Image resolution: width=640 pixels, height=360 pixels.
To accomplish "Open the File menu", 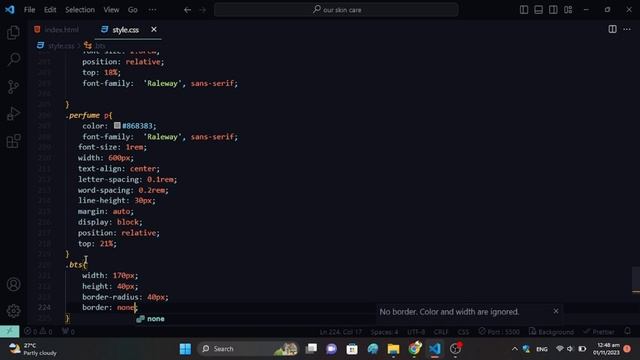I will (x=29, y=10).
